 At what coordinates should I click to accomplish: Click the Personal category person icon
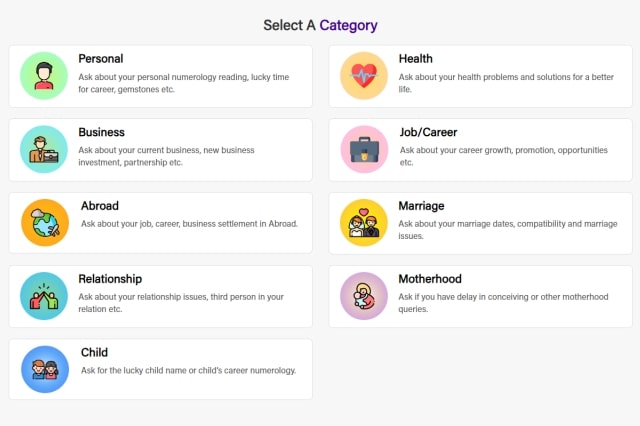point(44,76)
